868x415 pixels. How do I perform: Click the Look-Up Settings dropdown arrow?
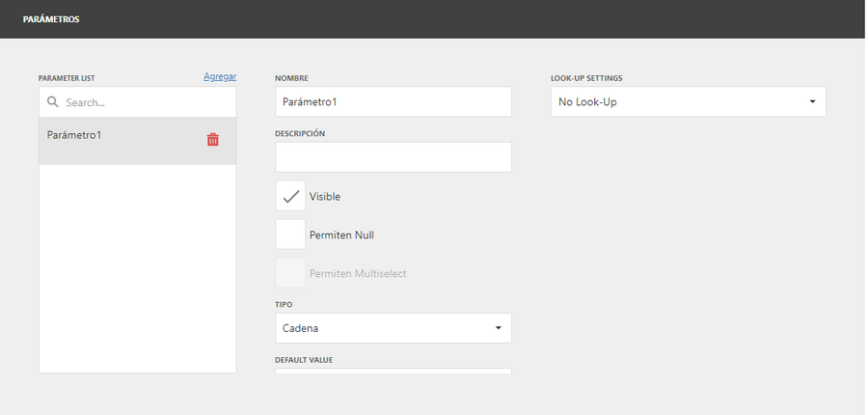[x=812, y=102]
